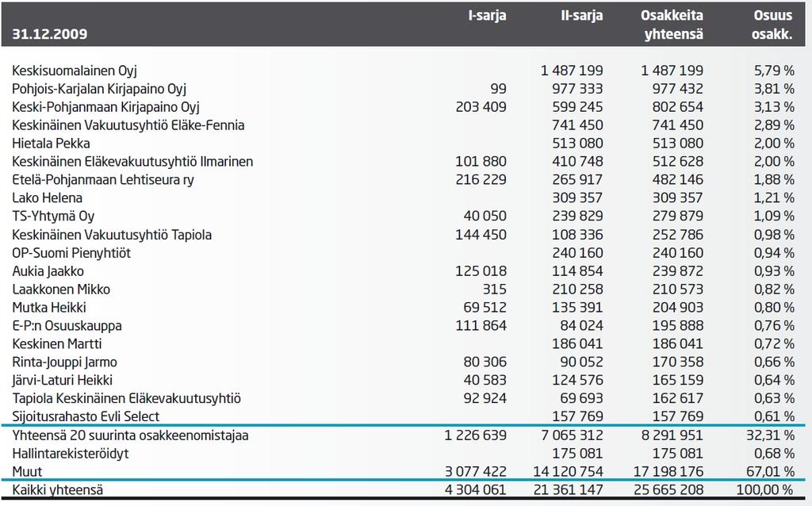Click the share percentage 0,68 %

pos(774,453)
